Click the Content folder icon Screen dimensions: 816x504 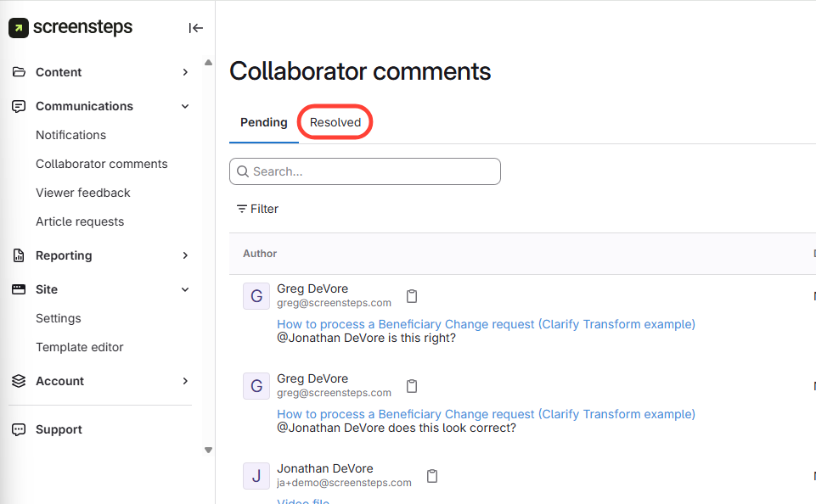tap(19, 72)
